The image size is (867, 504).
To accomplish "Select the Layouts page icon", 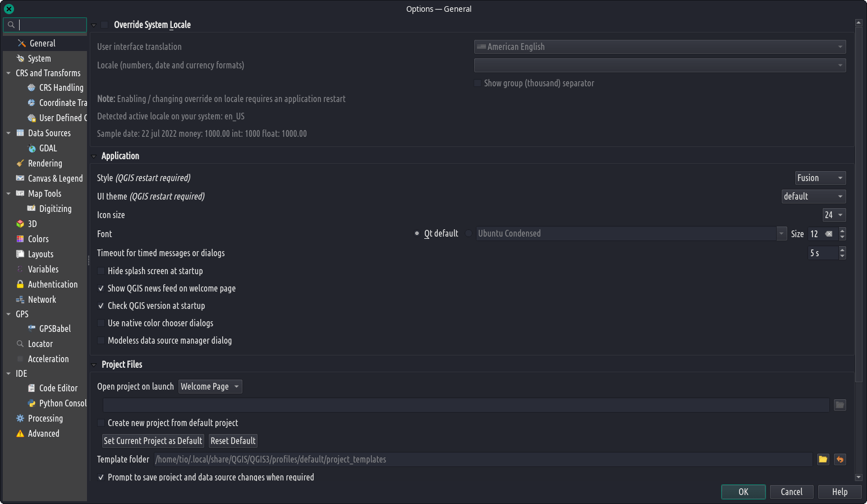I will (20, 254).
